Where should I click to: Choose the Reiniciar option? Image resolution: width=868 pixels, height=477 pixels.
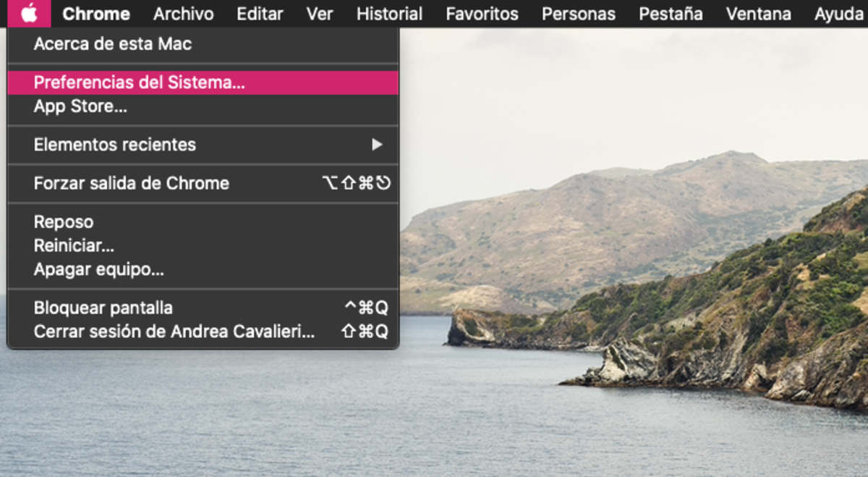point(74,246)
